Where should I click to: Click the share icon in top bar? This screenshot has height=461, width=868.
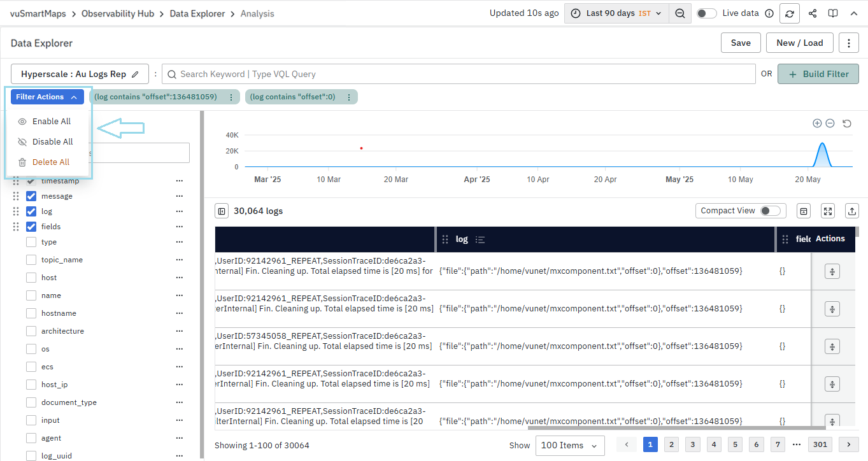pos(813,13)
